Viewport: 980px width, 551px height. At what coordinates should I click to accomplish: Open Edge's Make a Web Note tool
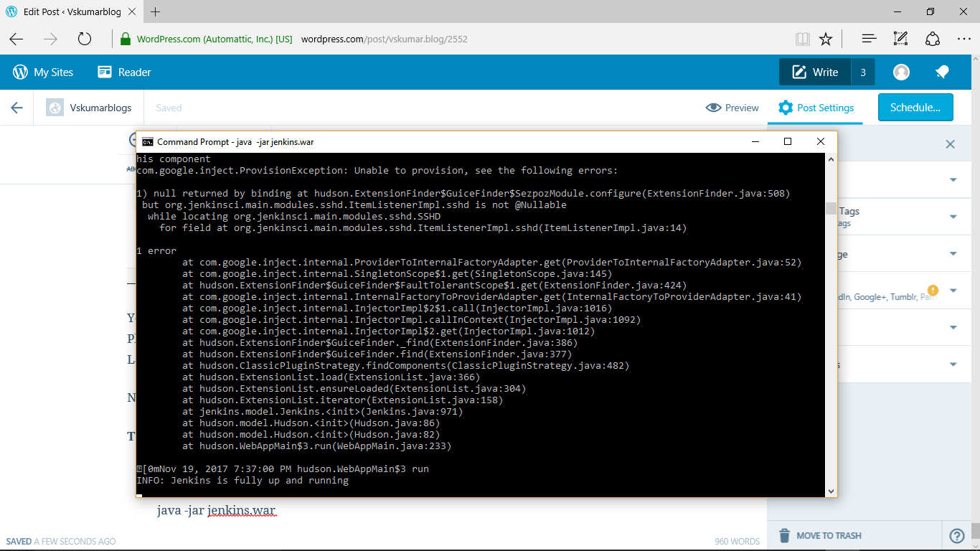point(900,39)
